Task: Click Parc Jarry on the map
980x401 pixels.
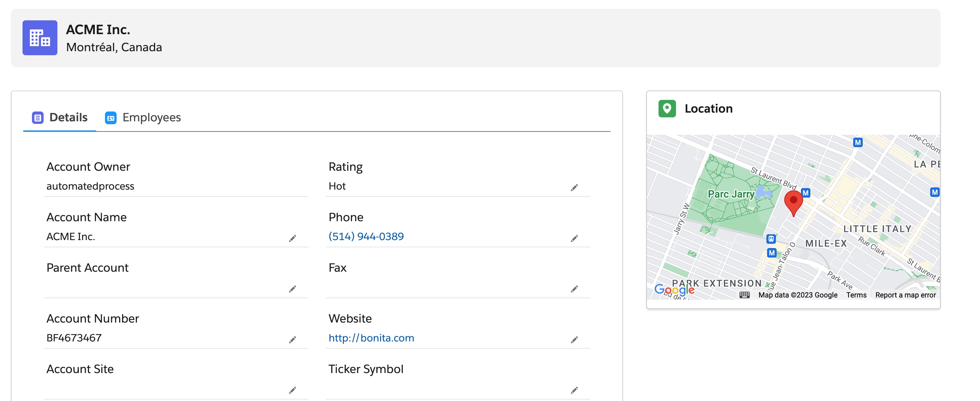Action: pyautogui.click(x=730, y=194)
